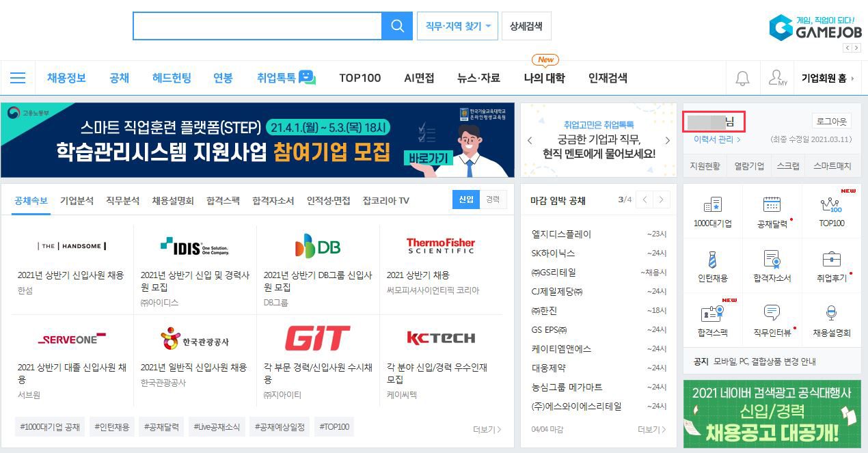Click 더보기 under 마감 임박 공채 list
Viewport: 868px width, 453px height.
(651, 429)
